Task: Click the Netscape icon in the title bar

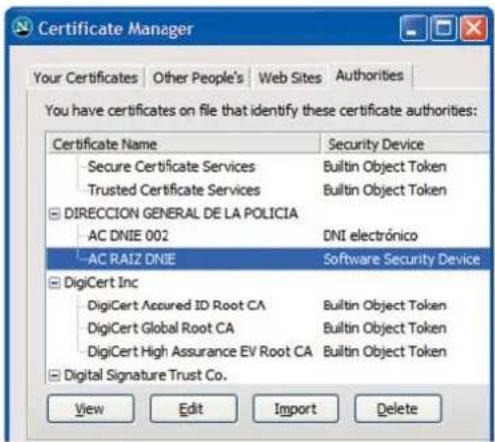Action: click(x=22, y=28)
